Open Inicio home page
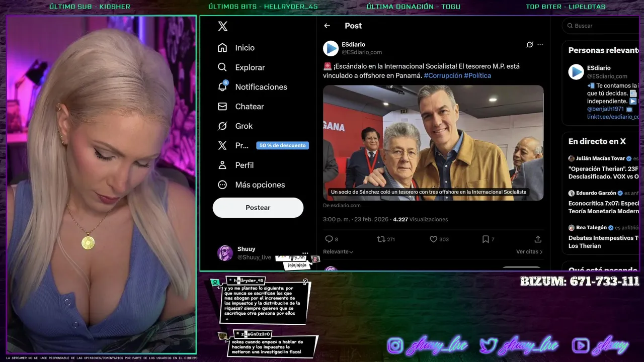Screen dimensions: 644x362 pos(236,48)
